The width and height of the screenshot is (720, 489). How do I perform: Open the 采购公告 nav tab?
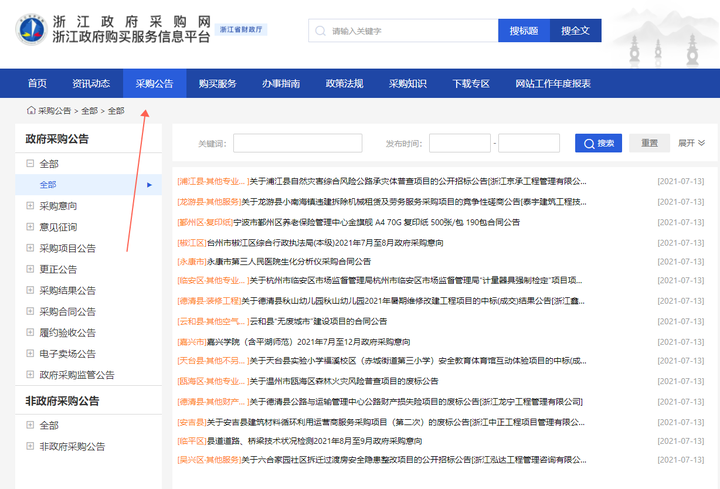[x=154, y=84]
